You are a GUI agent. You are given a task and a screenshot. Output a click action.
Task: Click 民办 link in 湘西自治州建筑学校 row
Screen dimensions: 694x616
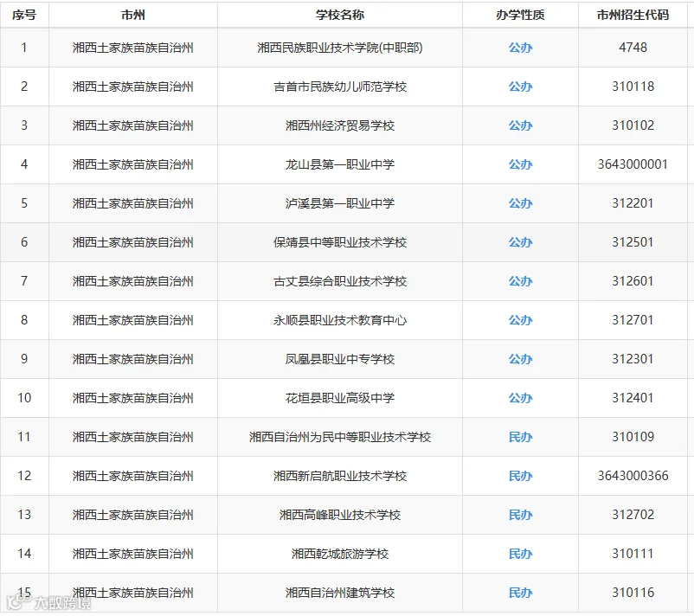(x=521, y=593)
